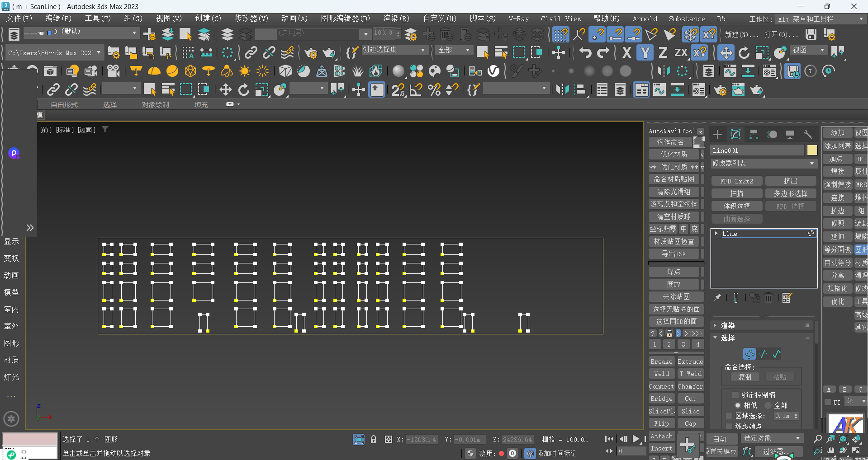Viewport: 868px width, 460px height.
Task: Click the Save file floppy icon
Action: [811, 34]
